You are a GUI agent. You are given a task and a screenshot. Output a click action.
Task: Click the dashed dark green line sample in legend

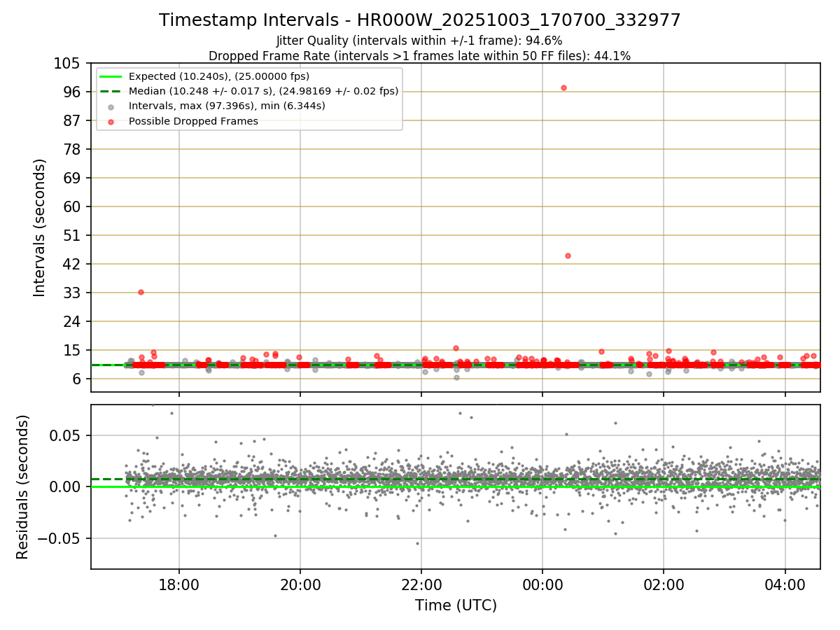[112, 91]
